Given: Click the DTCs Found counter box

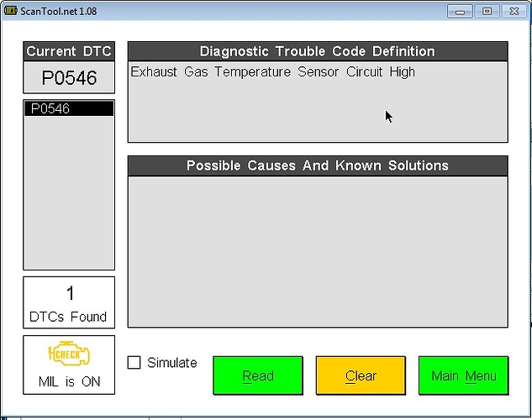Looking at the screenshot, I should click(69, 302).
